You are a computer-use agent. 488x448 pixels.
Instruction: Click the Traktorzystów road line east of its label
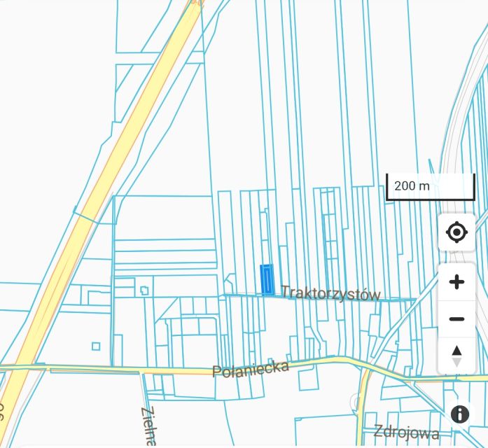[x=399, y=300]
